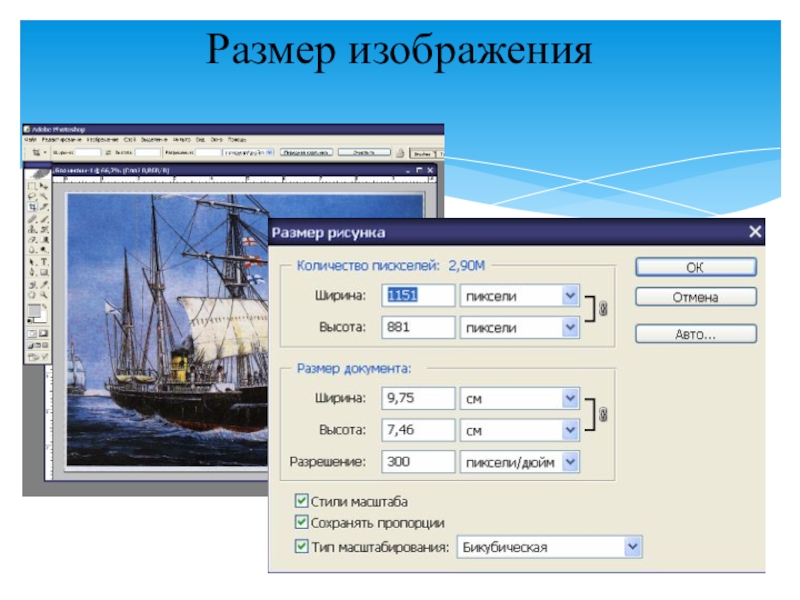
Task: Click resolution field showing 300
Action: coord(418,462)
